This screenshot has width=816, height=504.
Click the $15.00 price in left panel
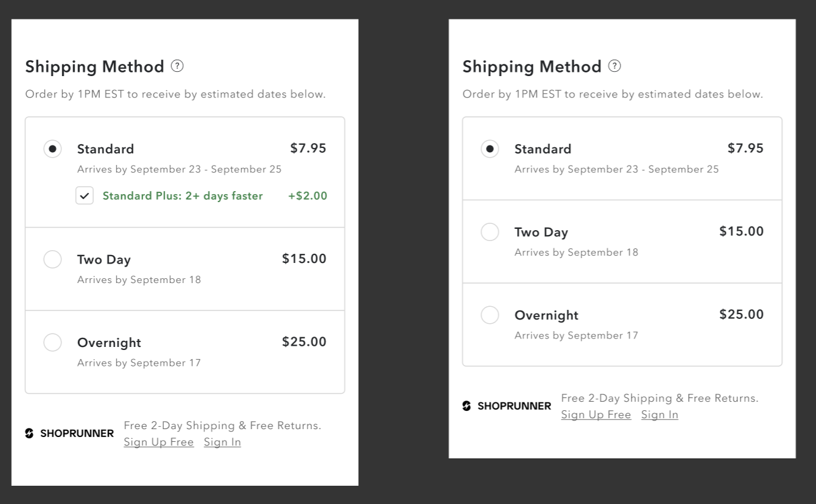pos(304,259)
